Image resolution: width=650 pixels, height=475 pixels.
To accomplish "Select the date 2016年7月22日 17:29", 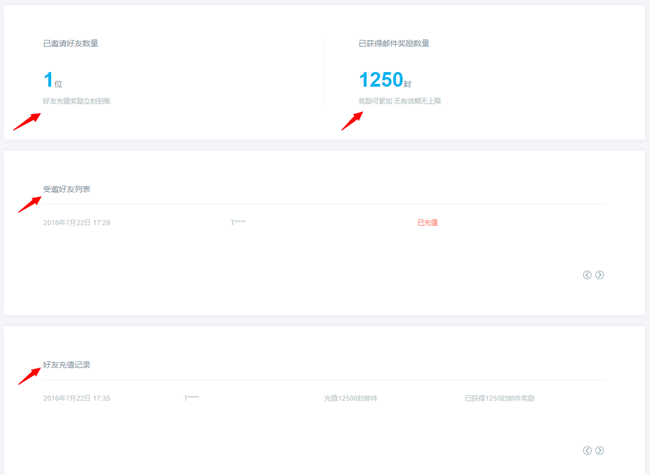I will pos(77,223).
